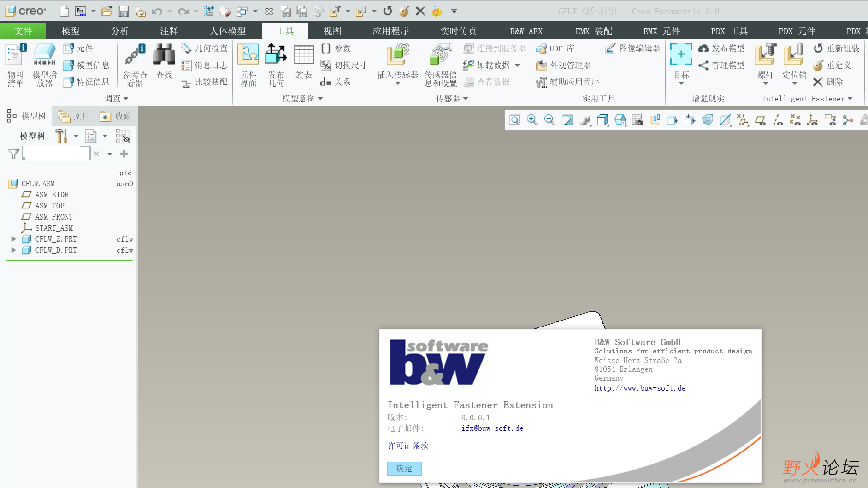The height and width of the screenshot is (488, 868).
Task: Switch to the 模型树 navigator tab
Action: point(27,116)
